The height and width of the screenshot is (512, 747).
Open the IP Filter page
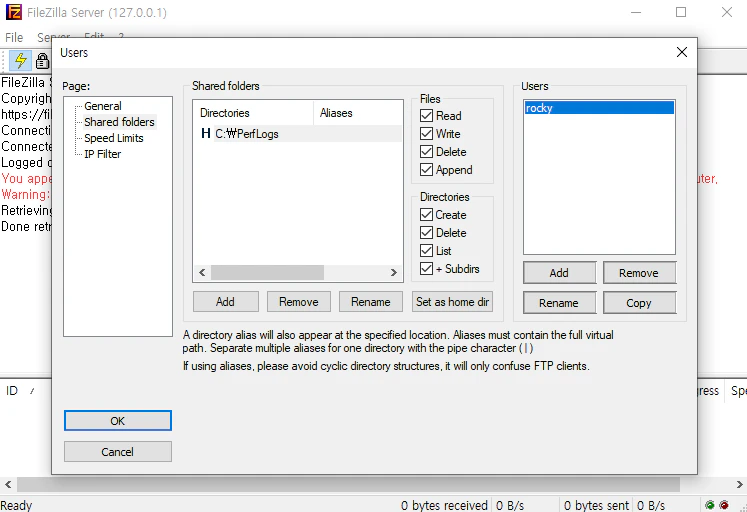point(102,154)
